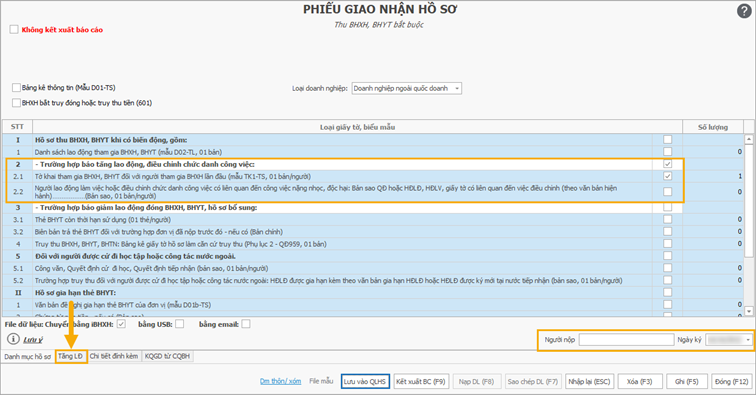Open the KQGD từ CQBH tab
The height and width of the screenshot is (395, 756).
click(167, 356)
